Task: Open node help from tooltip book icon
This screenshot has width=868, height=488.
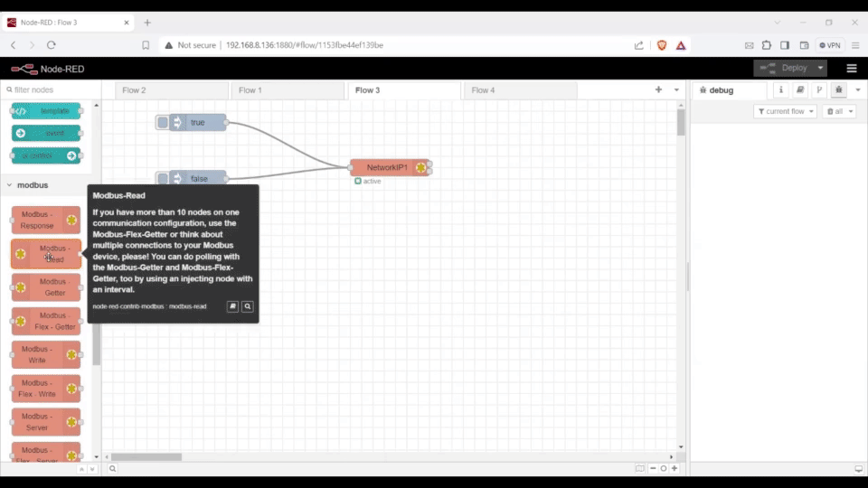Action: click(232, 306)
